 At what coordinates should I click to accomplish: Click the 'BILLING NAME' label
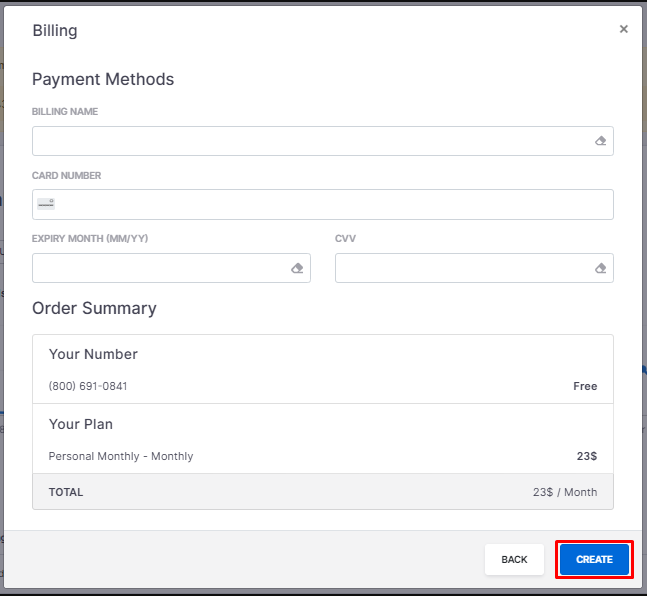click(x=65, y=111)
